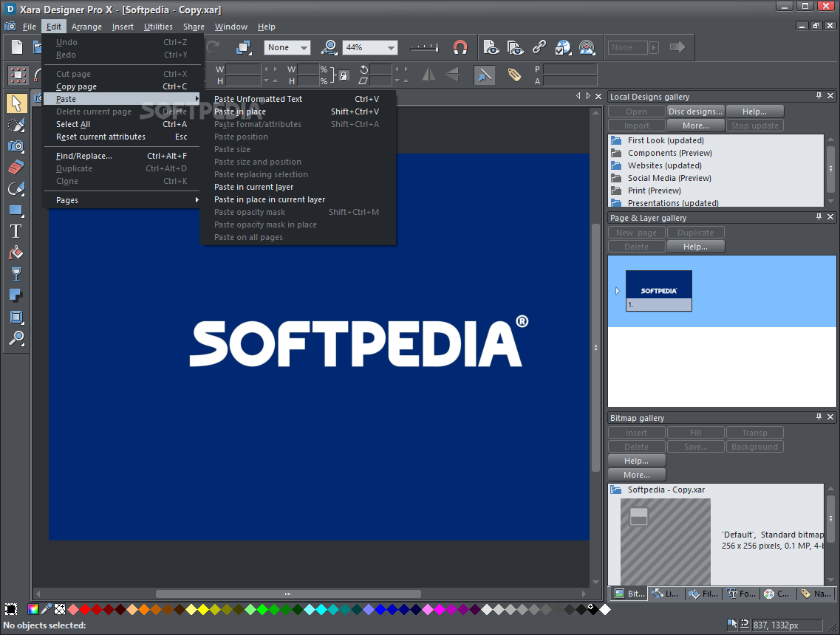The width and height of the screenshot is (840, 635).
Task: Select the Fill bucket tool
Action: click(16, 253)
